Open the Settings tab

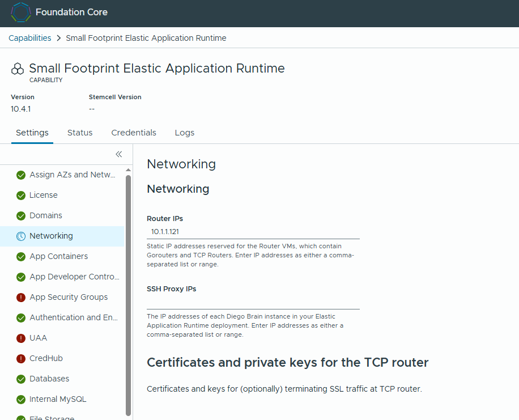(x=32, y=133)
